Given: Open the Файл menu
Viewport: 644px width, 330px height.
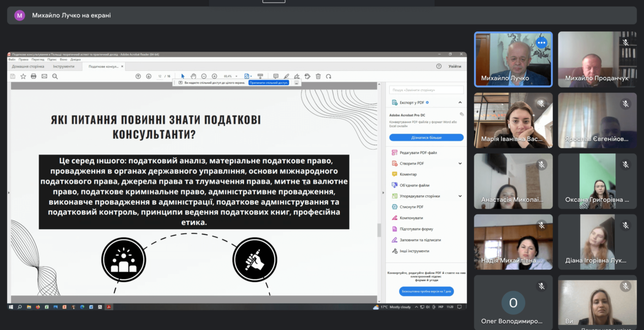Looking at the screenshot, I should click(12, 59).
